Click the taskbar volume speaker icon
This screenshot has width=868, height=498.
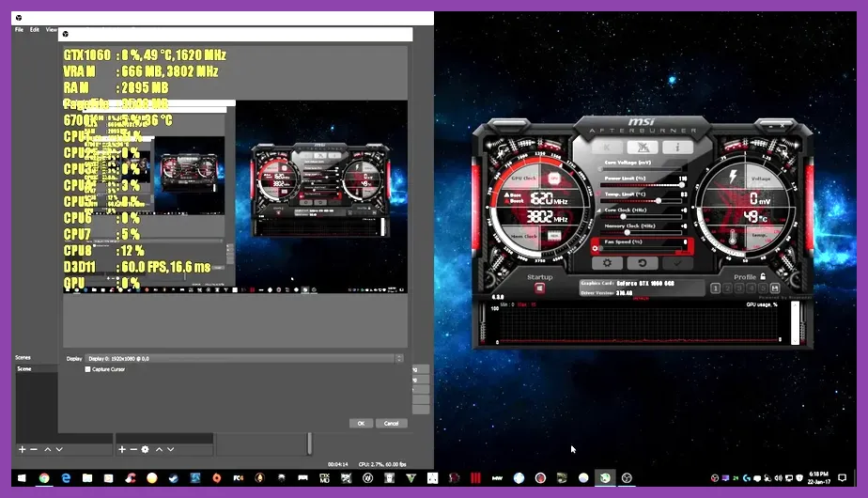[x=779, y=477]
